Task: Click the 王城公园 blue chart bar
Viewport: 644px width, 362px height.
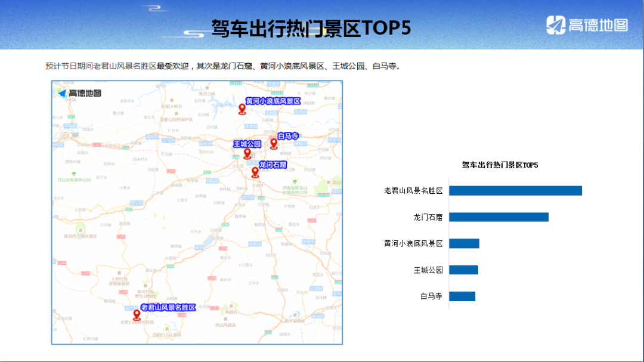Action: click(463, 270)
